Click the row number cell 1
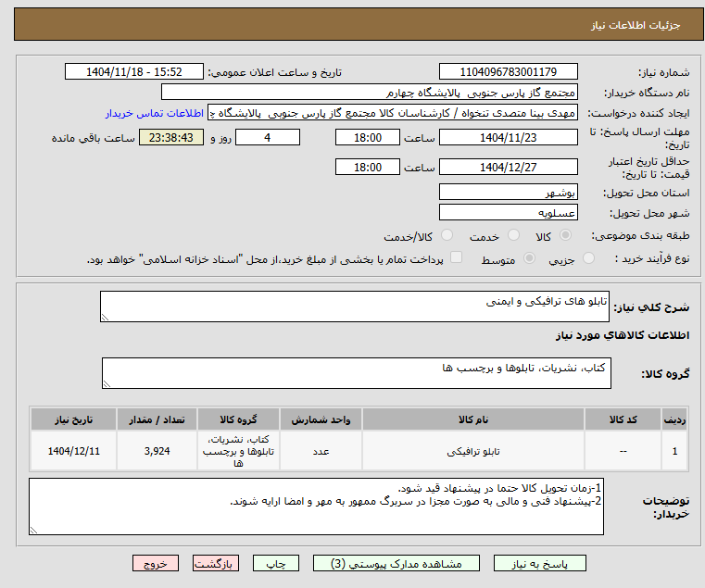 674,451
